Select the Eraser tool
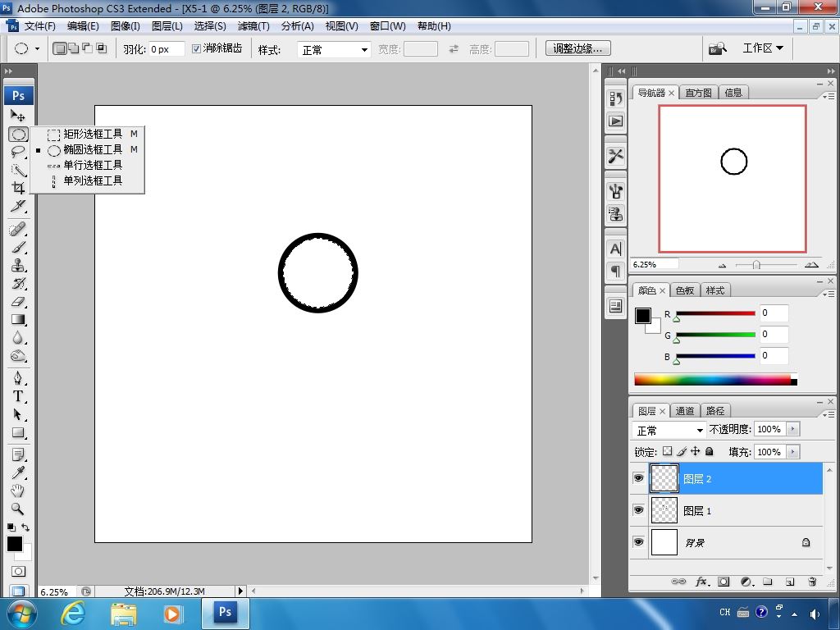840x630 pixels. coord(18,302)
